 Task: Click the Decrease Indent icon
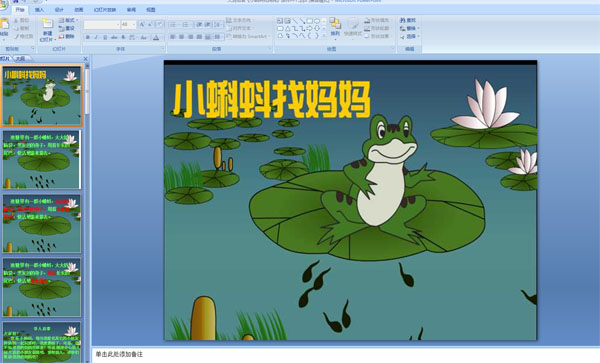click(x=199, y=24)
